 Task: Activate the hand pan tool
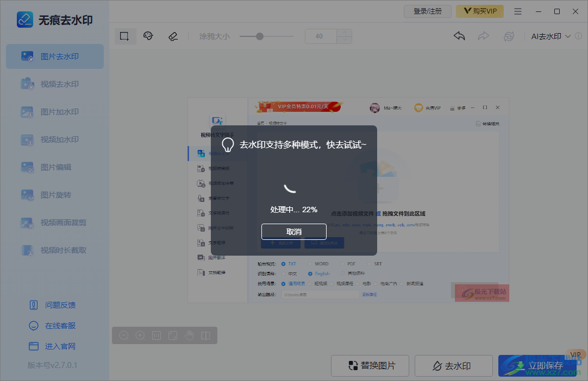[x=189, y=335]
